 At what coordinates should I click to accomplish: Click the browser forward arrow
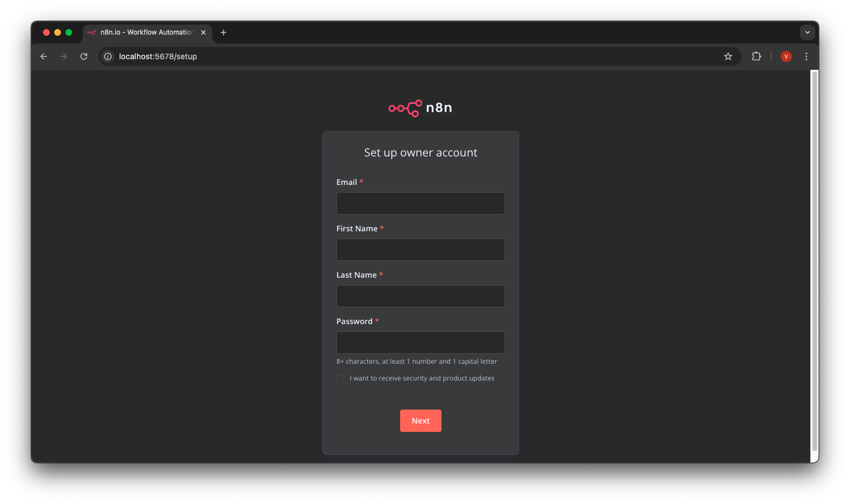click(x=64, y=56)
